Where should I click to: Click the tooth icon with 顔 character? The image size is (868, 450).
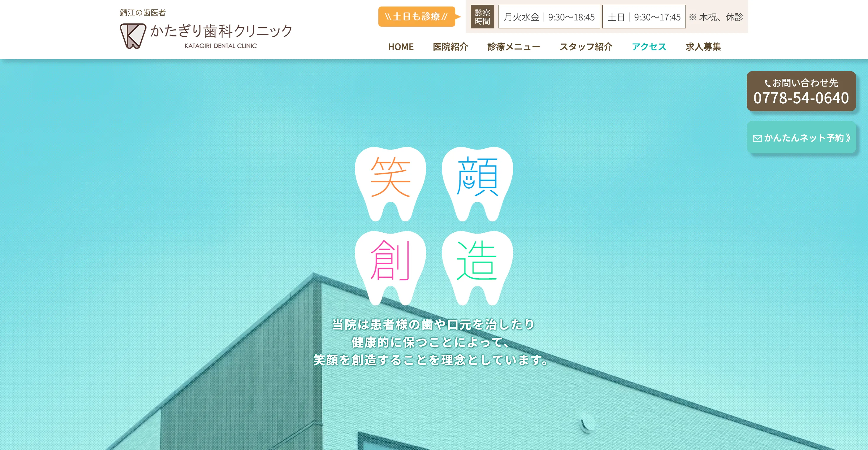tap(477, 184)
